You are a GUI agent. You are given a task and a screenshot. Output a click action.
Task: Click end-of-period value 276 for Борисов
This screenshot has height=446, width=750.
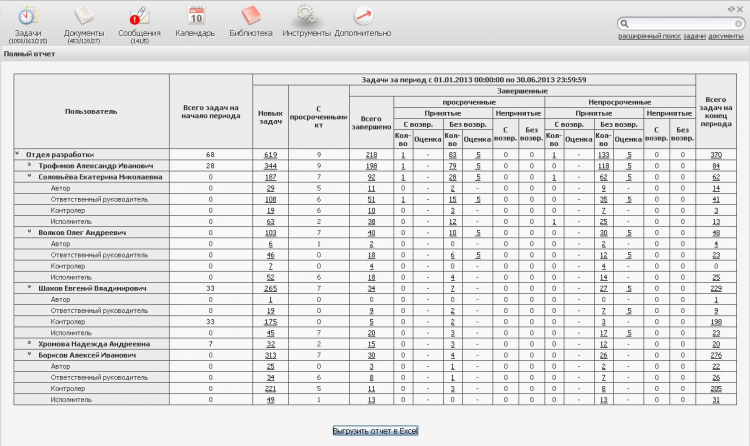[x=716, y=355]
